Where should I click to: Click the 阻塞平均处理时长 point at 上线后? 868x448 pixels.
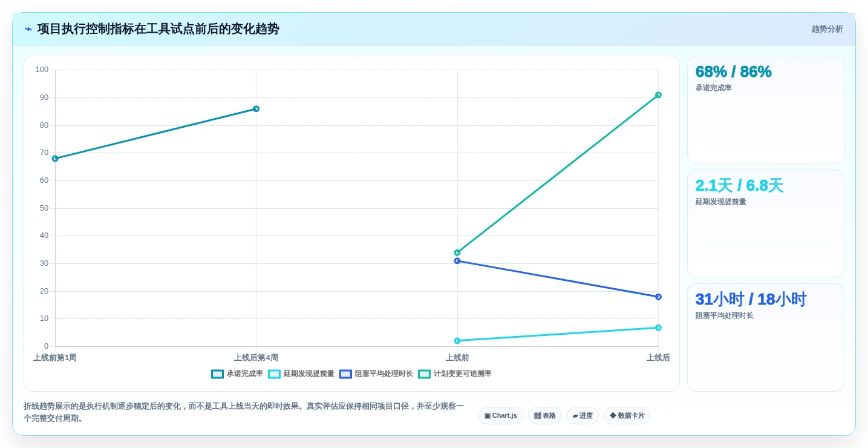[658, 297]
